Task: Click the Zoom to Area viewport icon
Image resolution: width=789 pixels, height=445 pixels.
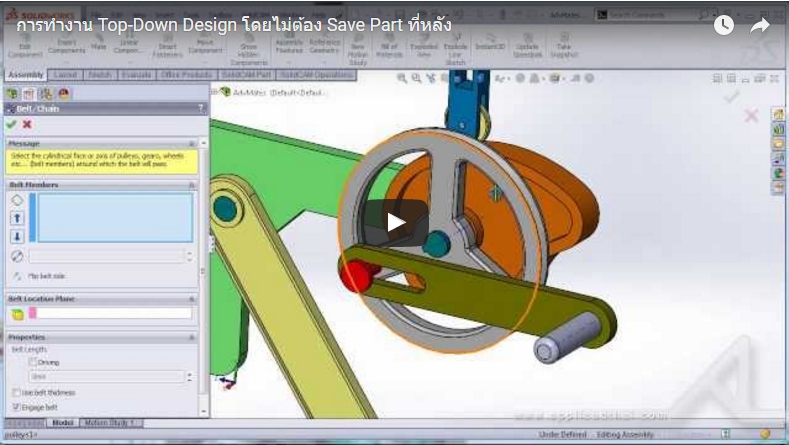Action: [416, 78]
